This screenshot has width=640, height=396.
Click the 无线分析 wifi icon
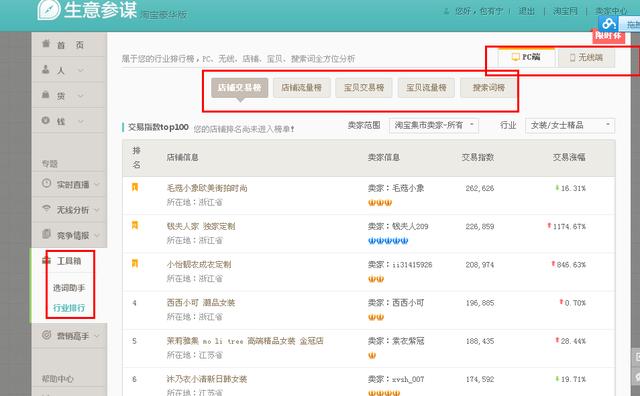point(47,209)
